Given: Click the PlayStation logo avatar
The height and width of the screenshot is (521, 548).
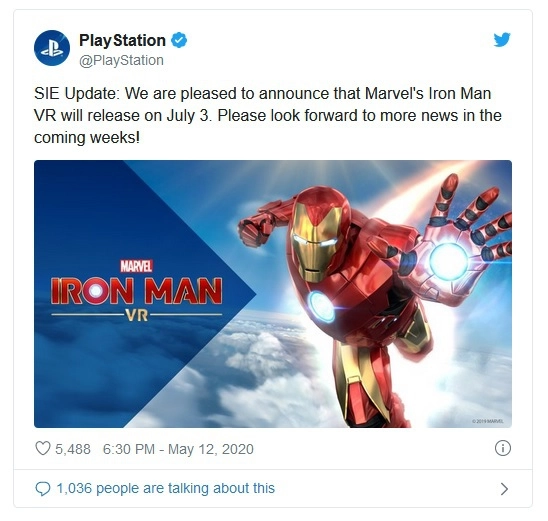Looking at the screenshot, I should pyautogui.click(x=52, y=48).
